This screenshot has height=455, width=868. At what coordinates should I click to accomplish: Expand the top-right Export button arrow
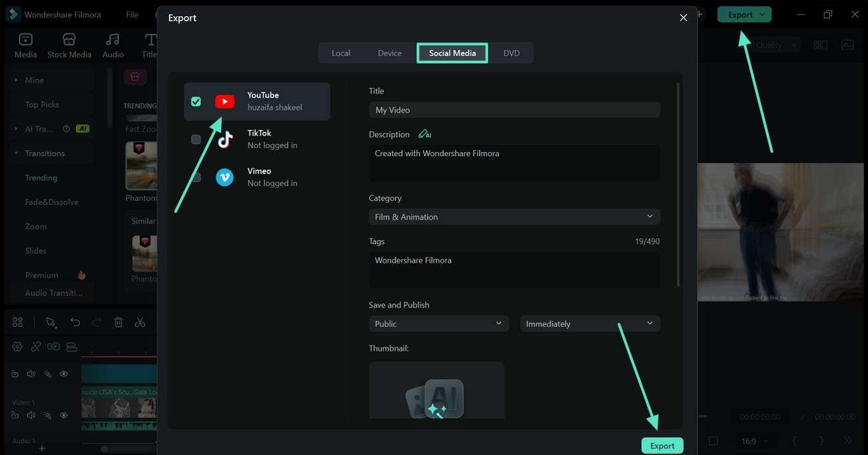click(763, 15)
